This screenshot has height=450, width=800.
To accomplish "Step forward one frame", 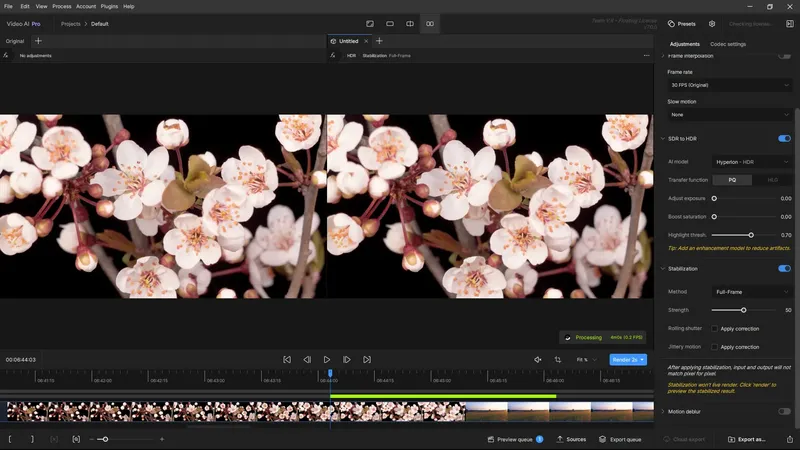I will tap(347, 359).
